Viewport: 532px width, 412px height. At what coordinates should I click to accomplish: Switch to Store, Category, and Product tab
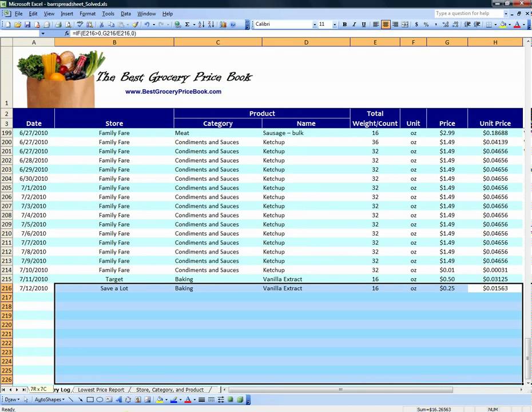pos(170,390)
